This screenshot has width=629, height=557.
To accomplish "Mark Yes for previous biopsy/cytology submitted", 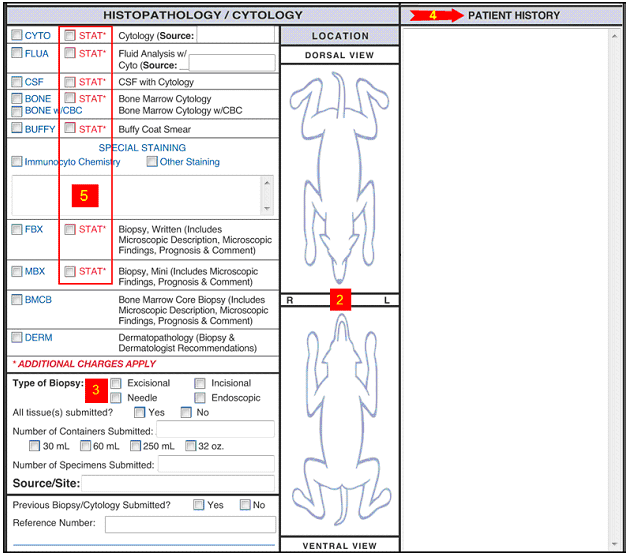I will pyautogui.click(x=199, y=505).
